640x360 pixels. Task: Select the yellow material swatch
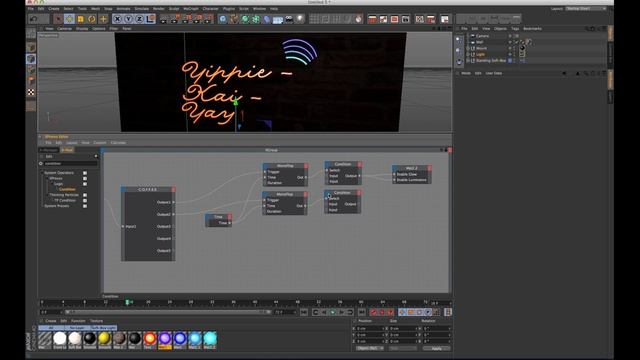pyautogui.click(x=104, y=339)
